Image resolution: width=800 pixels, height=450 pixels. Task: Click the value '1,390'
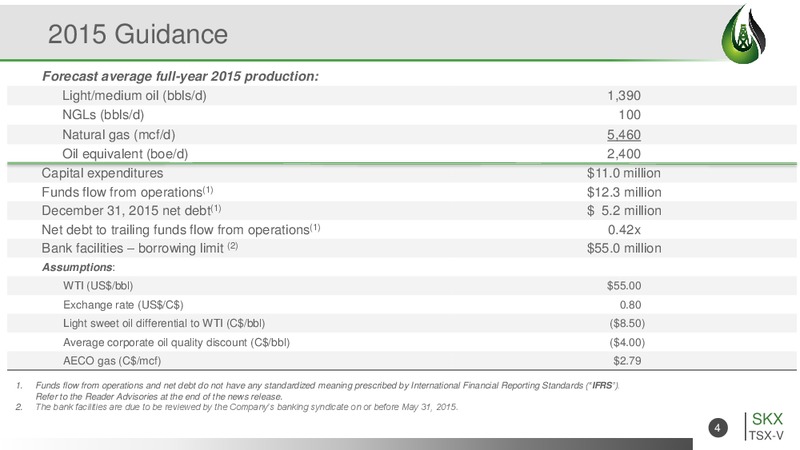click(623, 95)
